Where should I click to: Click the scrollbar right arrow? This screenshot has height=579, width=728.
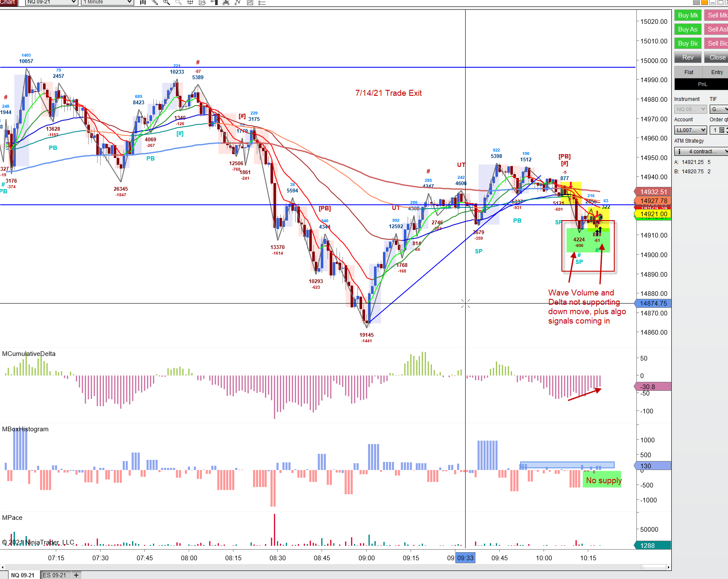pos(669,567)
